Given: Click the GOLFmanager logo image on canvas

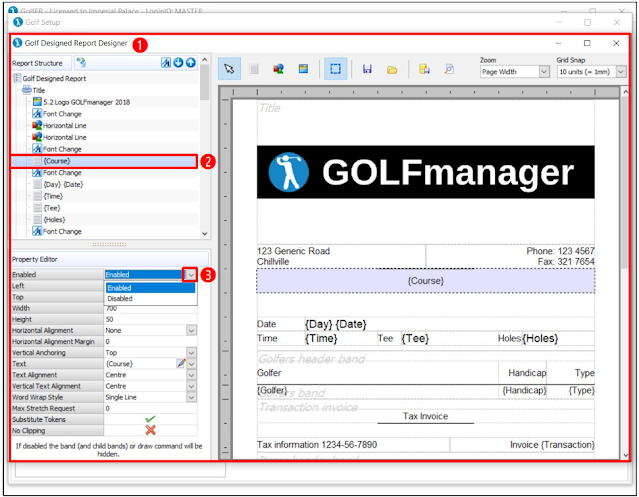Looking at the screenshot, I should 425,172.
